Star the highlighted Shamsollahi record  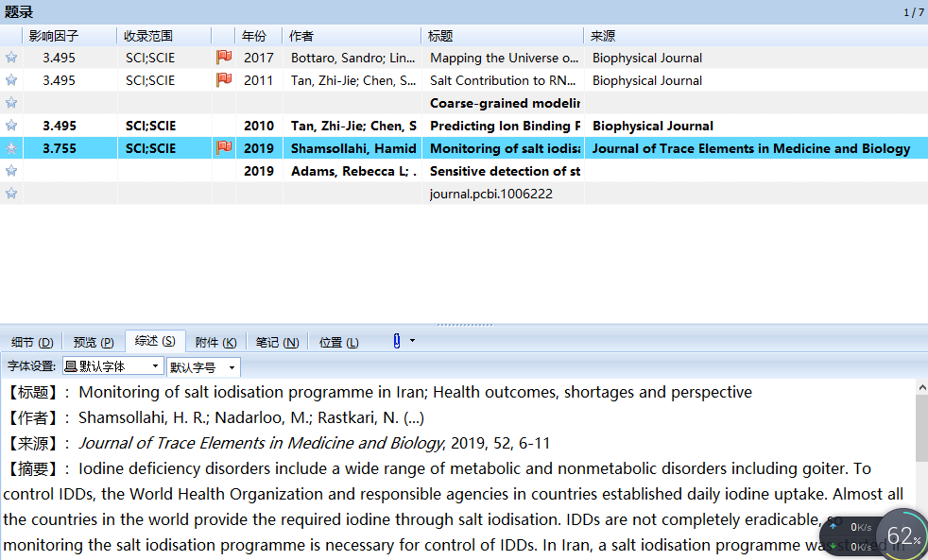pos(11,148)
